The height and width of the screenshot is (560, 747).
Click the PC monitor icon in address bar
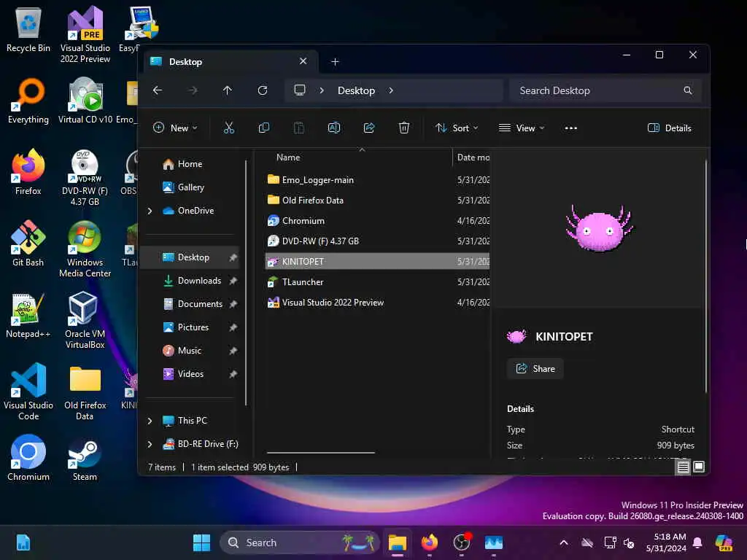pyautogui.click(x=300, y=90)
